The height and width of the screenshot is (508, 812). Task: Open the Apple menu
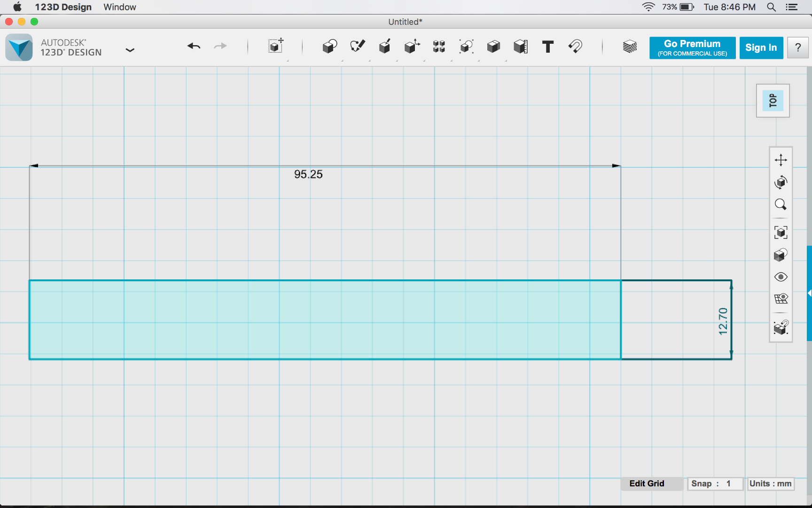pos(17,7)
